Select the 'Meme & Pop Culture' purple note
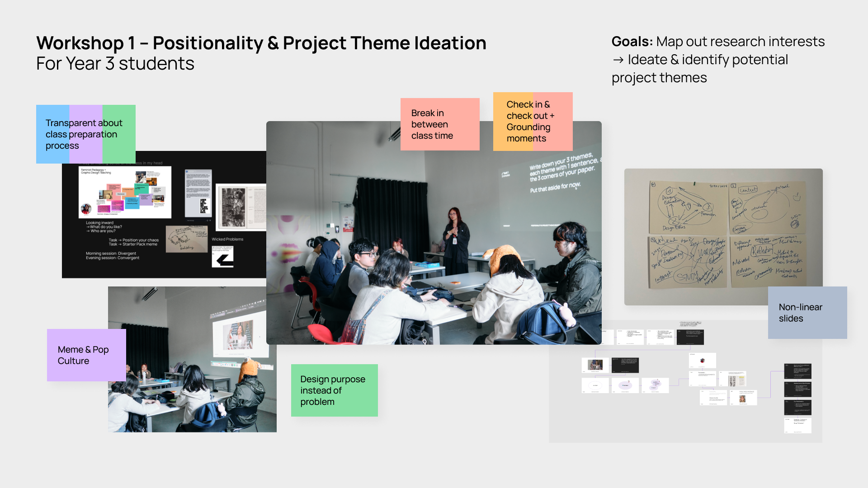This screenshot has height=488, width=868. pyautogui.click(x=86, y=355)
